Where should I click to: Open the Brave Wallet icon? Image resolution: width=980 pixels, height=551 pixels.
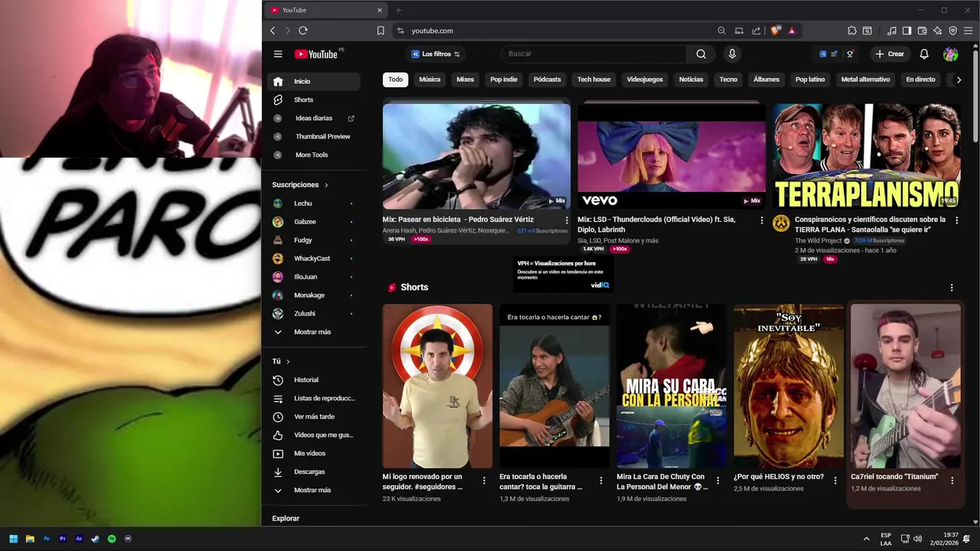[922, 31]
